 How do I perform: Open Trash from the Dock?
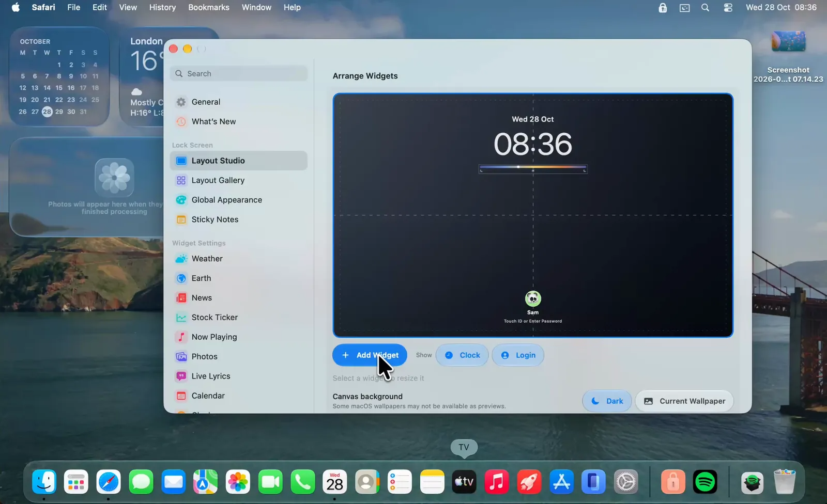785,482
